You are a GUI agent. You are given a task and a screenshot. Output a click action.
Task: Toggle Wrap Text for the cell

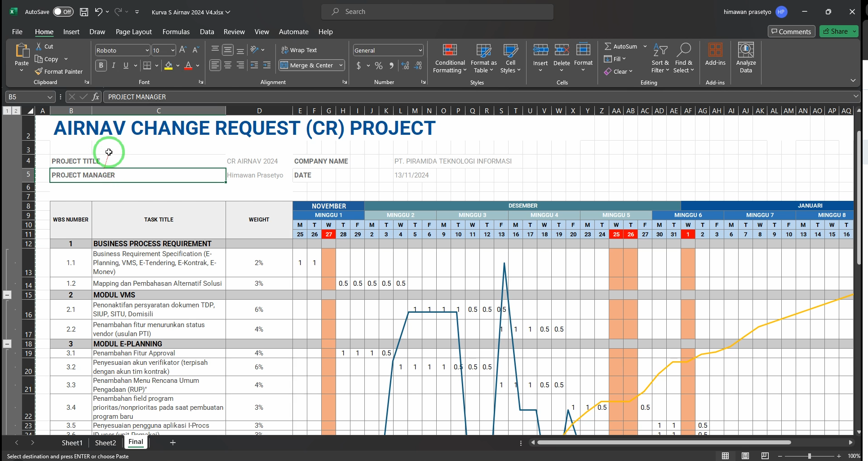tap(299, 50)
